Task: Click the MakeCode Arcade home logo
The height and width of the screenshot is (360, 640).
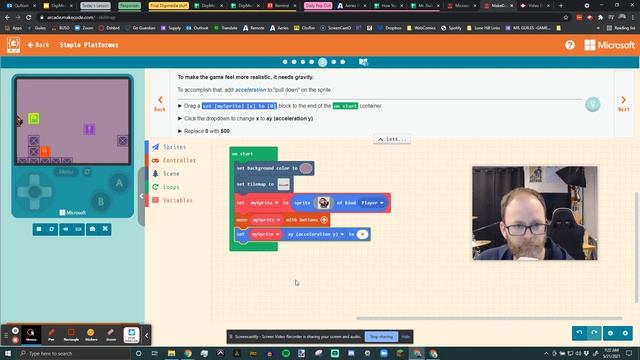Action: click(x=13, y=45)
